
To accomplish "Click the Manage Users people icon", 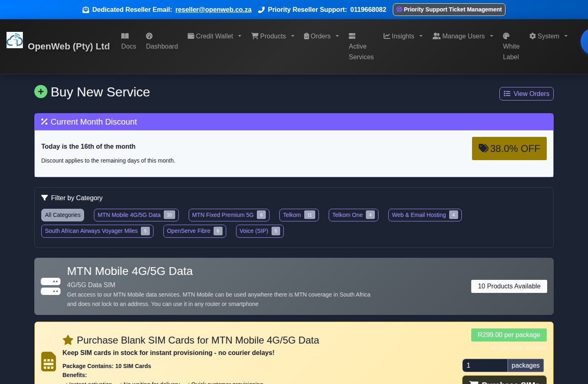I will coord(437,36).
